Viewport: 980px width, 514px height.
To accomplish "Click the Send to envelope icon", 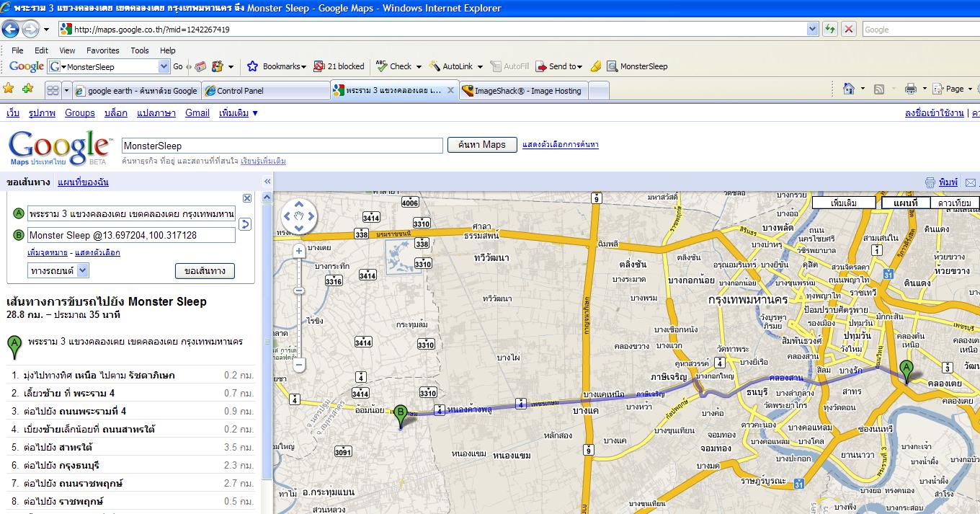I will (x=541, y=66).
